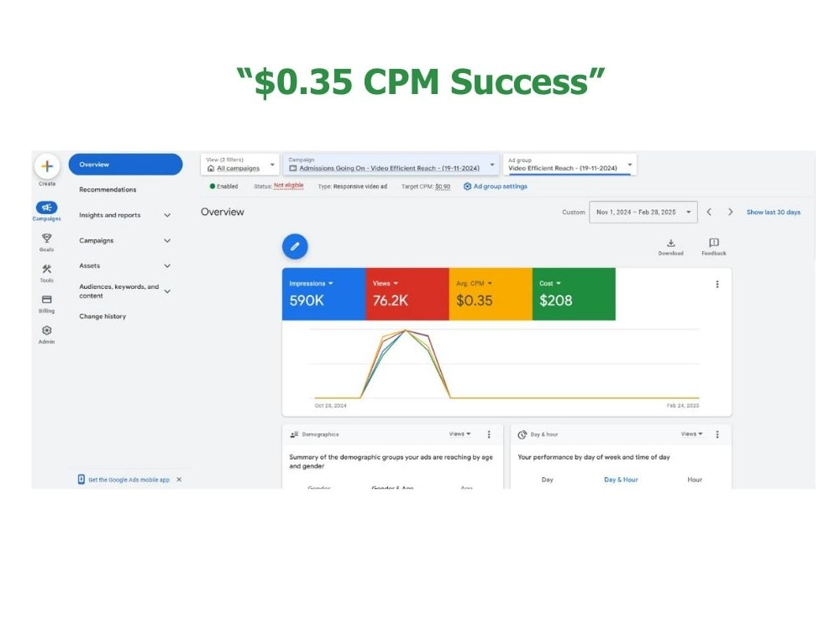Select the blue Impressions 590K tile
840x630 pixels.
click(323, 294)
